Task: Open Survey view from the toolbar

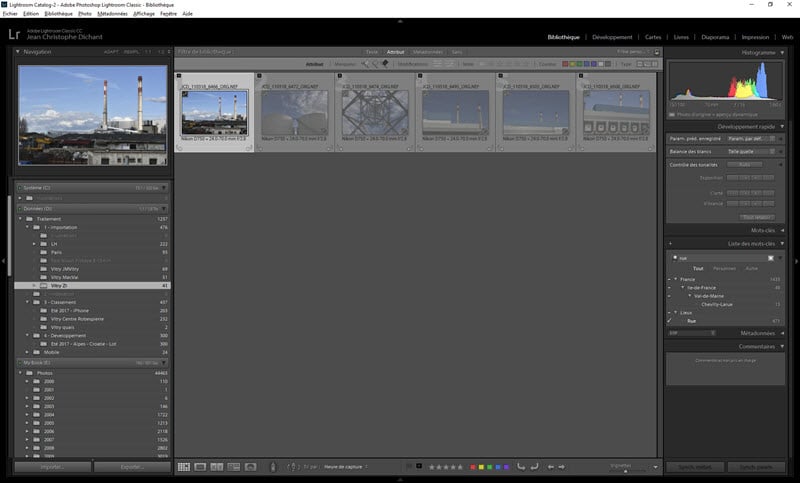Action: tap(234, 467)
